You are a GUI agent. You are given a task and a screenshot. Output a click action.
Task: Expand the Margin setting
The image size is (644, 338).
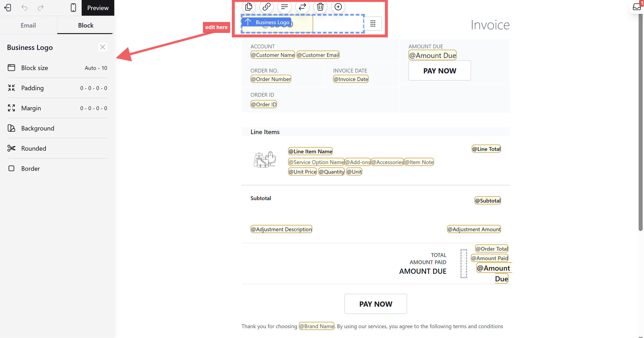click(x=57, y=108)
